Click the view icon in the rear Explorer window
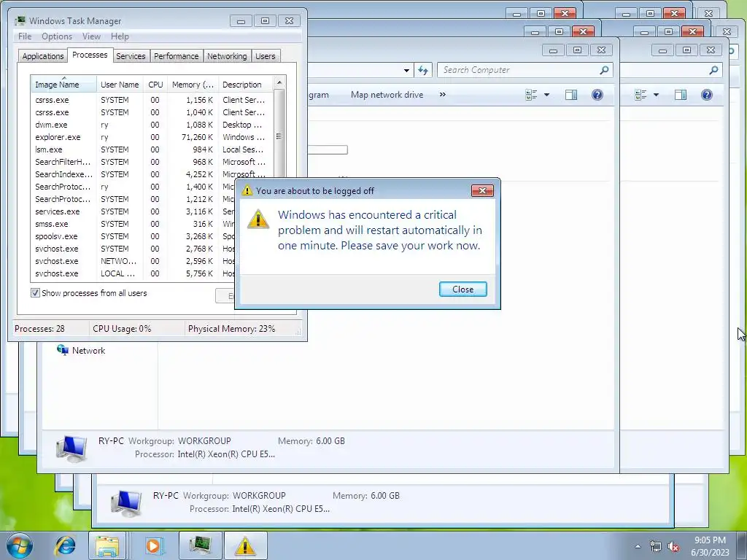 click(640, 95)
